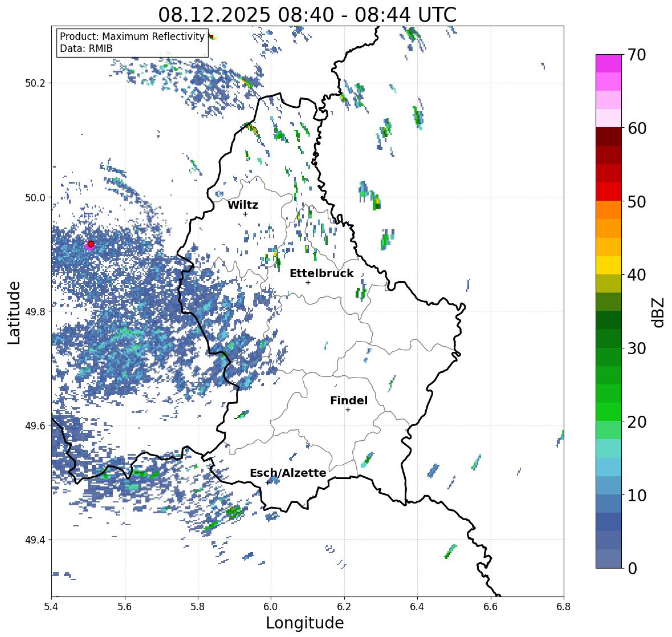Image resolution: width=672 pixels, height=637 pixels.
Task: Click the plus marker below Ettelbruck
Action: pyautogui.click(x=308, y=282)
